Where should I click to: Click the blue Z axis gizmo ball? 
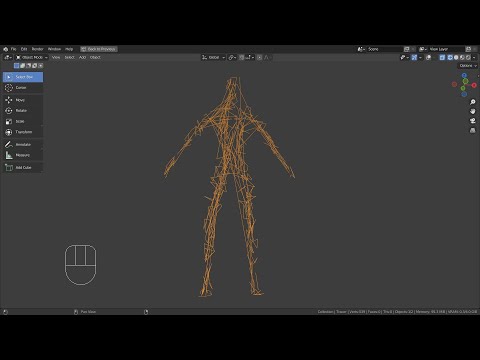coord(464,76)
